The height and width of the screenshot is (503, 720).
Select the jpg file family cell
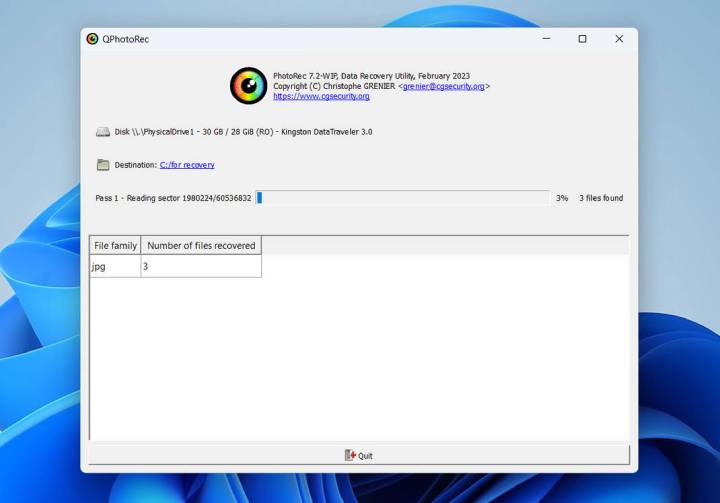click(x=115, y=266)
